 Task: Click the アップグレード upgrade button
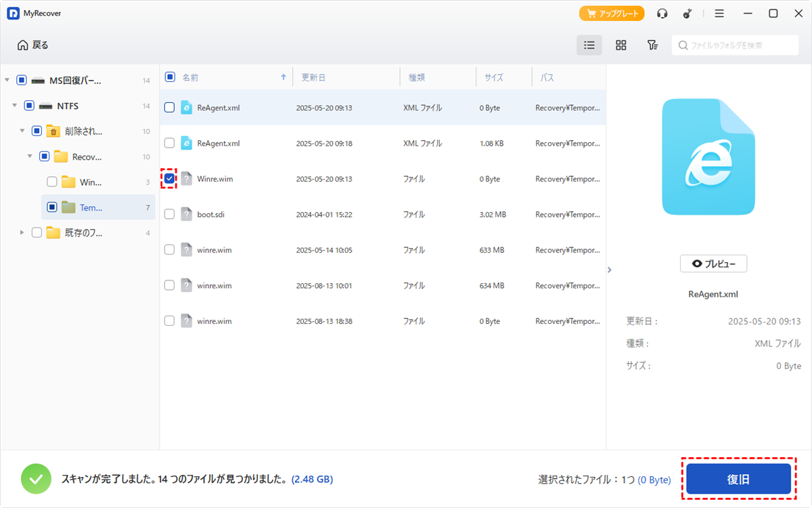[x=612, y=14]
